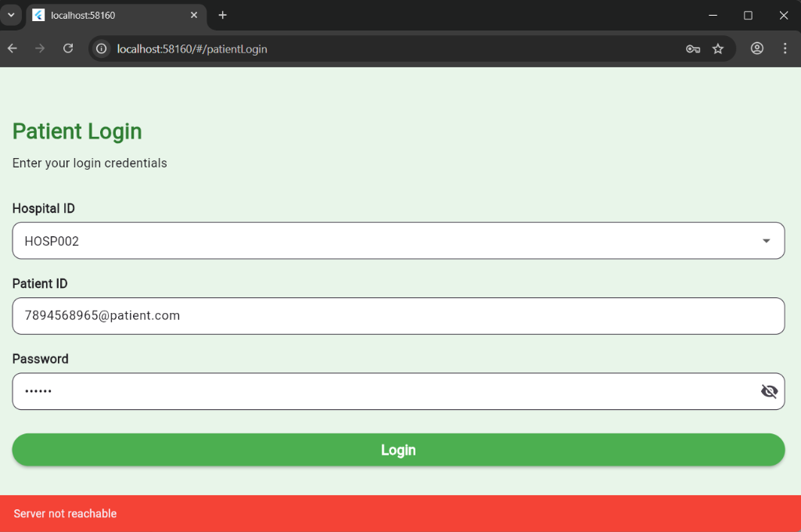
Task: Minimize the browser window
Action: point(713,16)
